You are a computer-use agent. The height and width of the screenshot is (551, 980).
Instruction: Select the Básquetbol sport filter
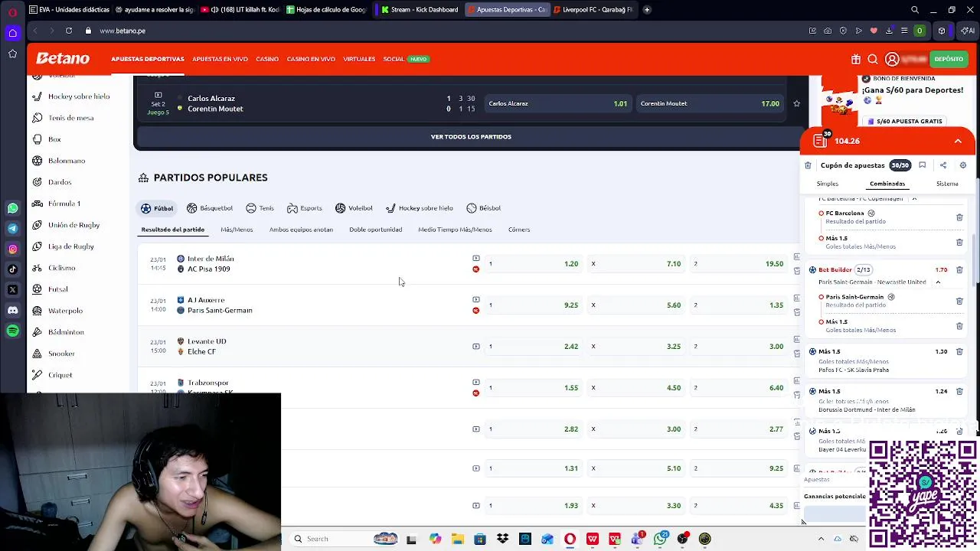click(x=210, y=208)
